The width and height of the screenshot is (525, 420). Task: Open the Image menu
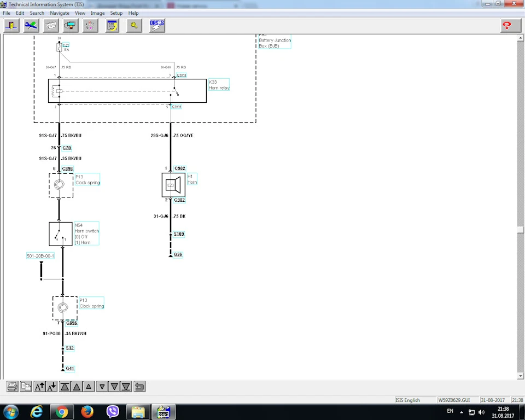97,13
